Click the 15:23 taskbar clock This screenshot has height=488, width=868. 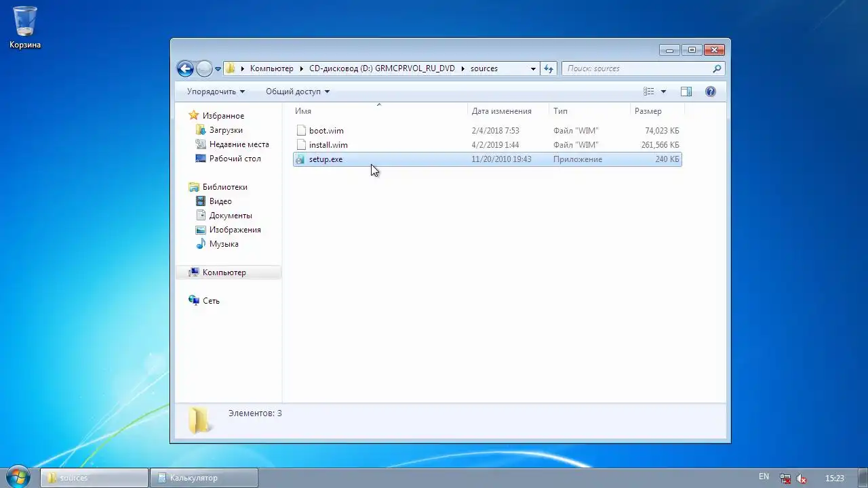pyautogui.click(x=835, y=479)
